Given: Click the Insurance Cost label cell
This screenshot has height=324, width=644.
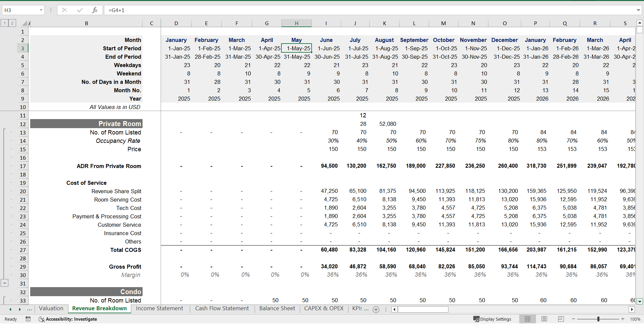Looking at the screenshot, I should pyautogui.click(x=122, y=233).
